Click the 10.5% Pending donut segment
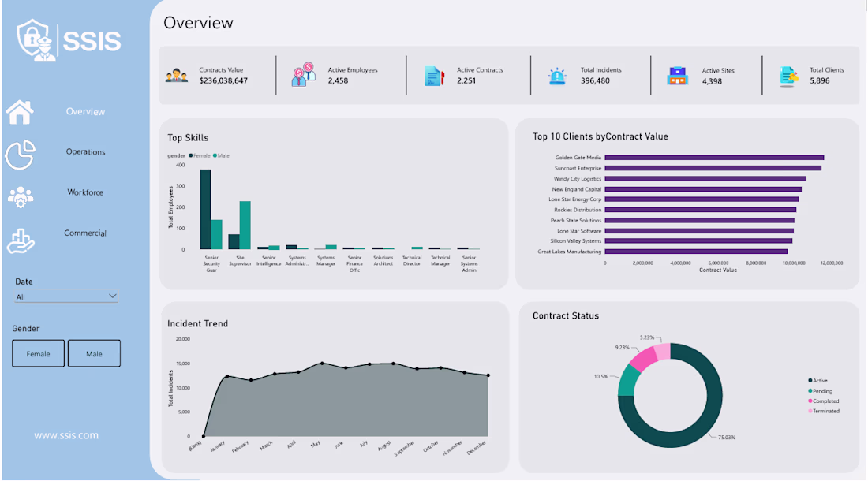This screenshot has height=481, width=868. coord(629,382)
